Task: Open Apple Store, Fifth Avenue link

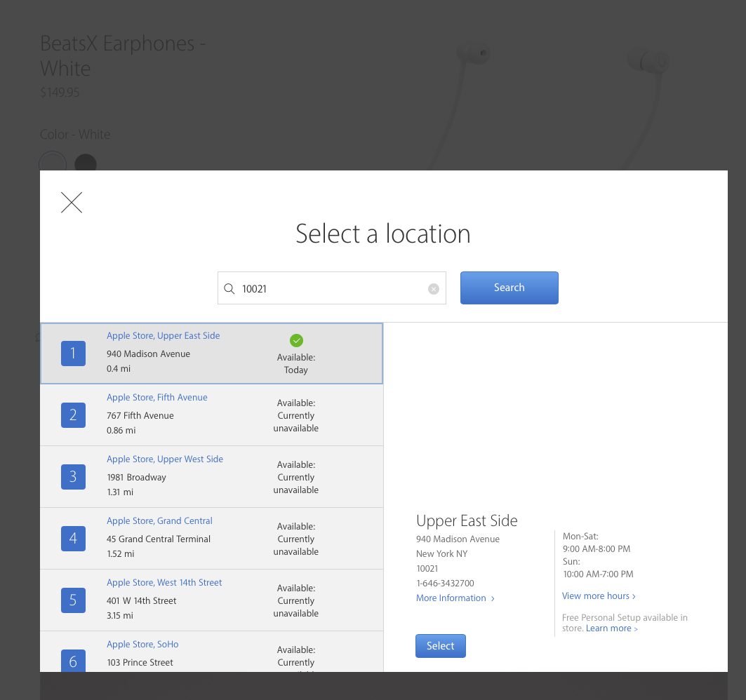Action: [157, 397]
